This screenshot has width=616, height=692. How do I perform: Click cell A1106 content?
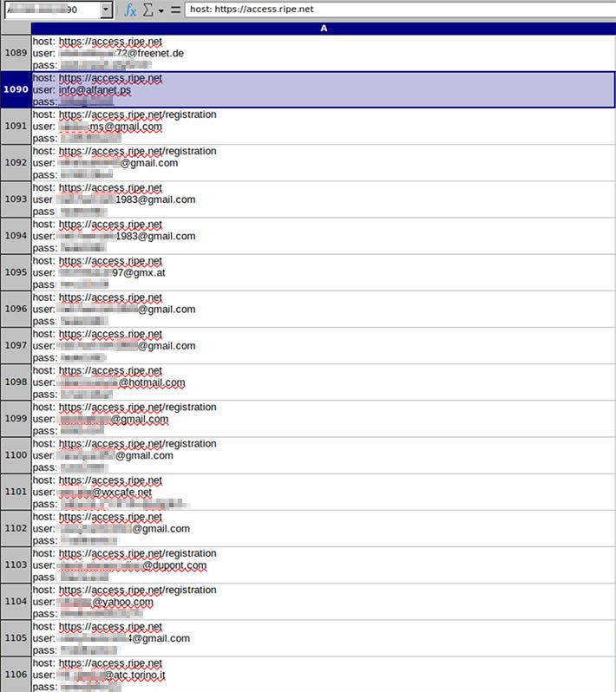(x=324, y=675)
